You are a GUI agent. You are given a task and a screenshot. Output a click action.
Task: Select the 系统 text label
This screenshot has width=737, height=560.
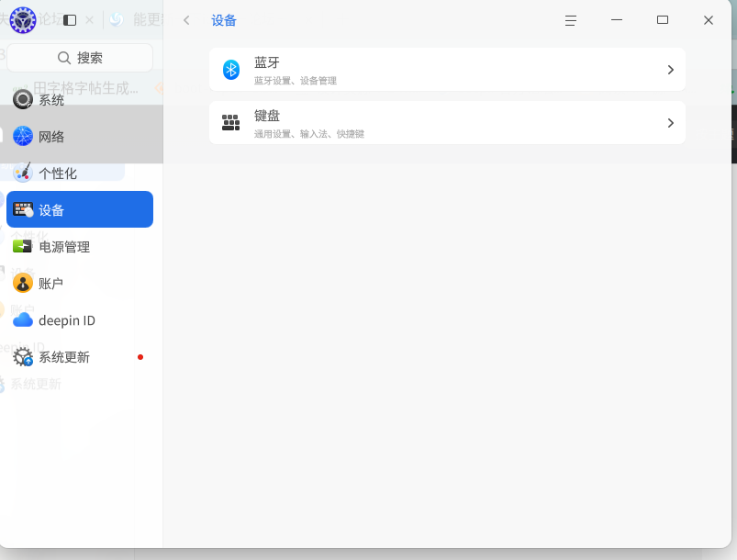[x=51, y=100]
